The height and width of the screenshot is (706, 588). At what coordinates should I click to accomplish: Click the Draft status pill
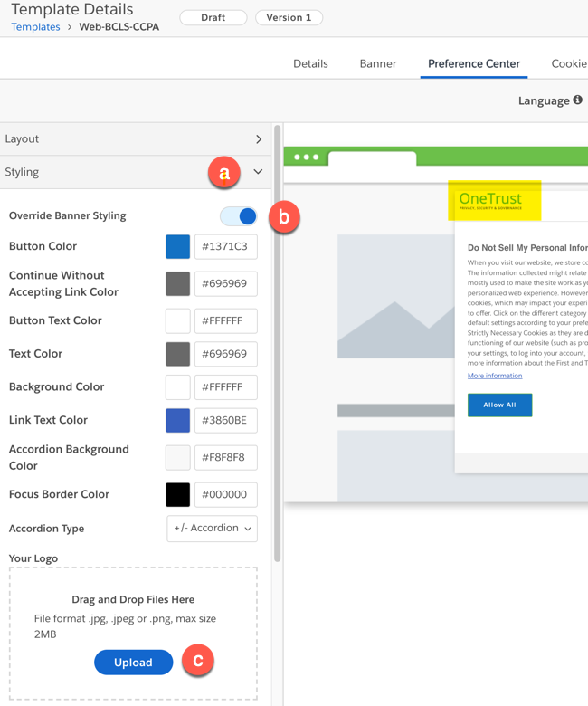(213, 17)
